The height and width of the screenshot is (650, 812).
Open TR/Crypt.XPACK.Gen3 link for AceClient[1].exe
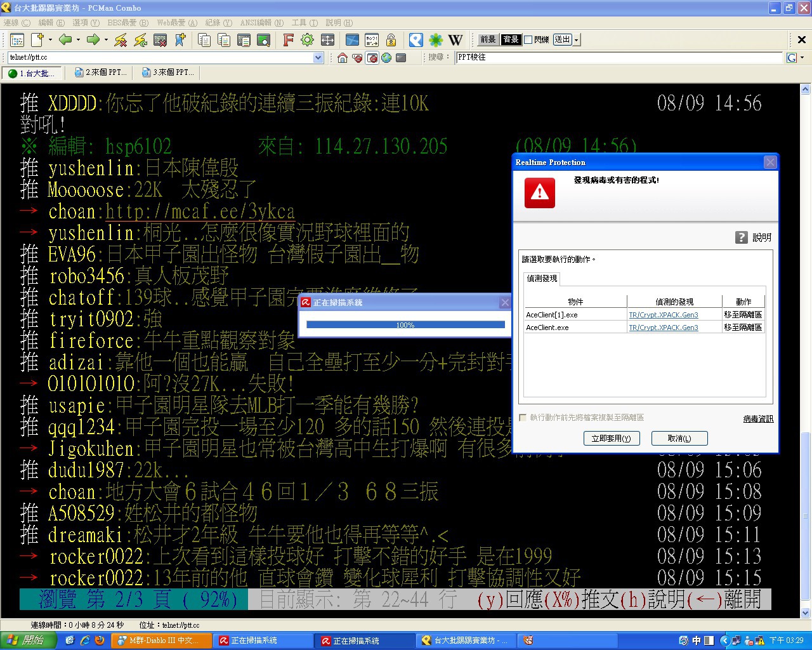point(664,315)
